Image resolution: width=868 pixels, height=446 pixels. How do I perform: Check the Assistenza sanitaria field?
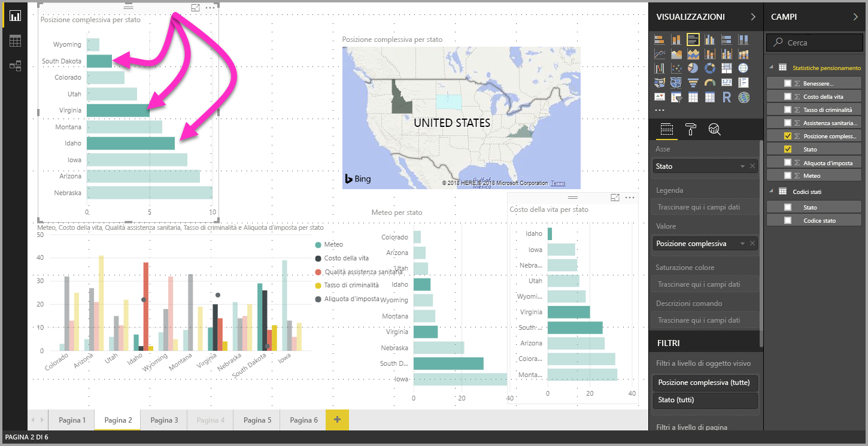788,123
